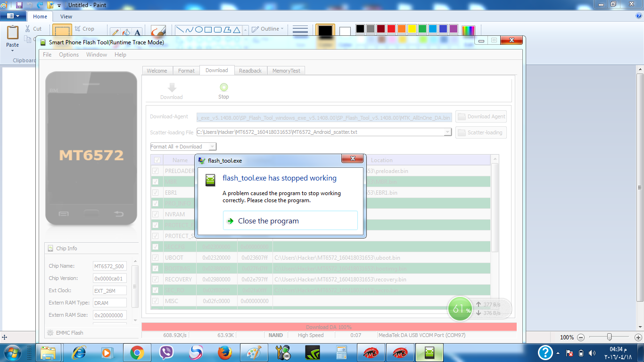Open Firefox from the taskbar
The width and height of the screenshot is (644, 362).
click(x=225, y=353)
